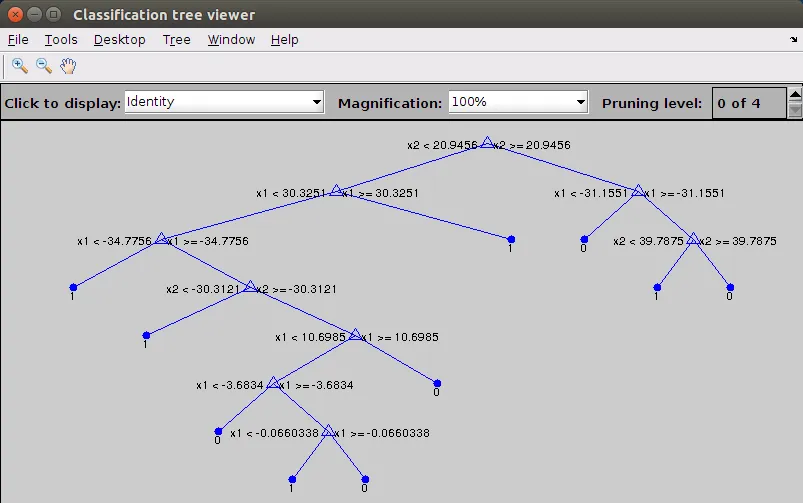803x503 pixels.
Task: Click the dock toolbar arrow icon
Action: [793, 39]
